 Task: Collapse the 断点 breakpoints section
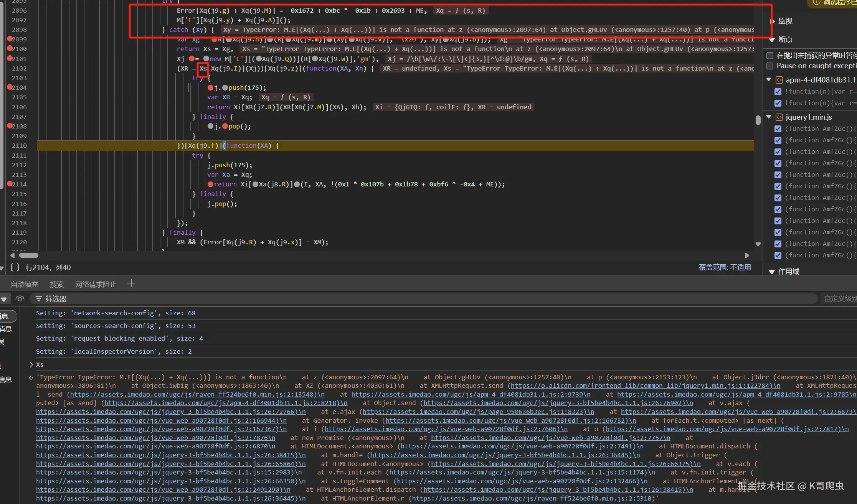pyautogui.click(x=772, y=40)
